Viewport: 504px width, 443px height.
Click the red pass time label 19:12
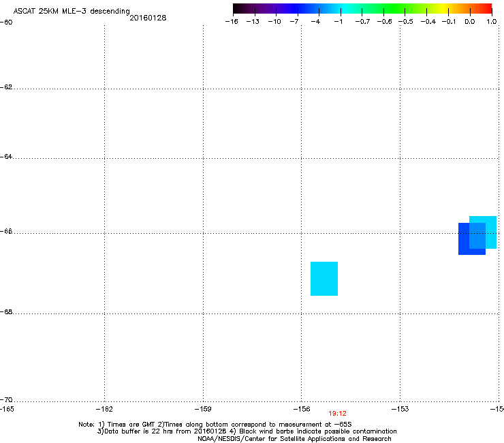click(337, 414)
